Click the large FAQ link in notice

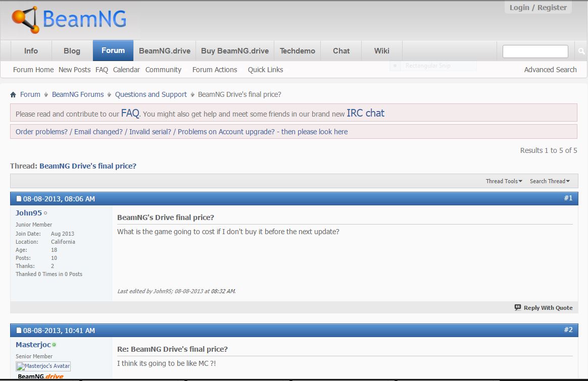click(130, 113)
